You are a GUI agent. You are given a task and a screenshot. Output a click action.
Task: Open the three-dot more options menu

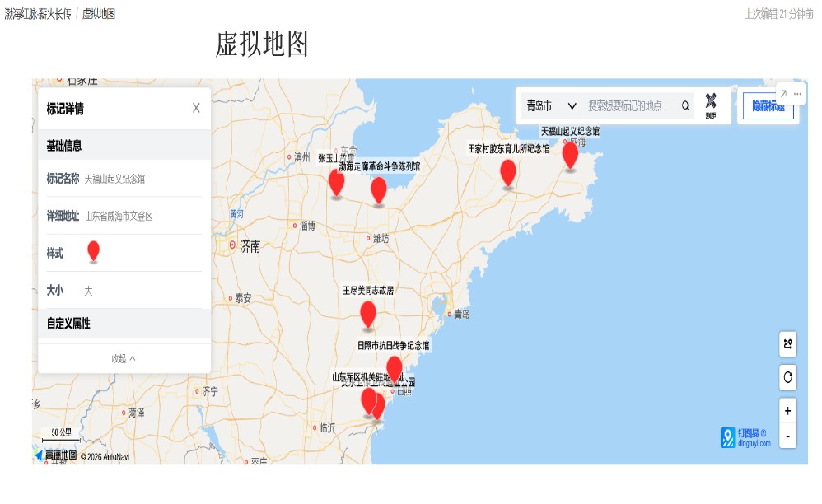coord(797,94)
